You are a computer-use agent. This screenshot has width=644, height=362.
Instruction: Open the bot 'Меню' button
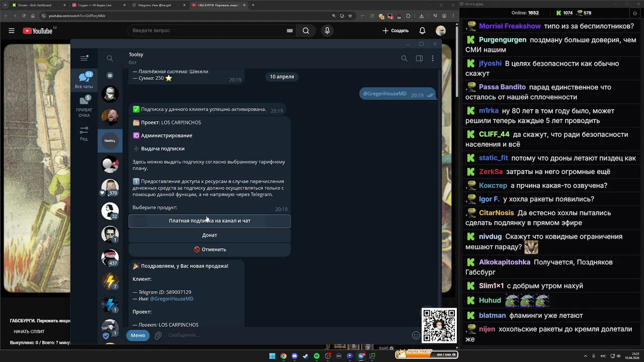point(138,335)
